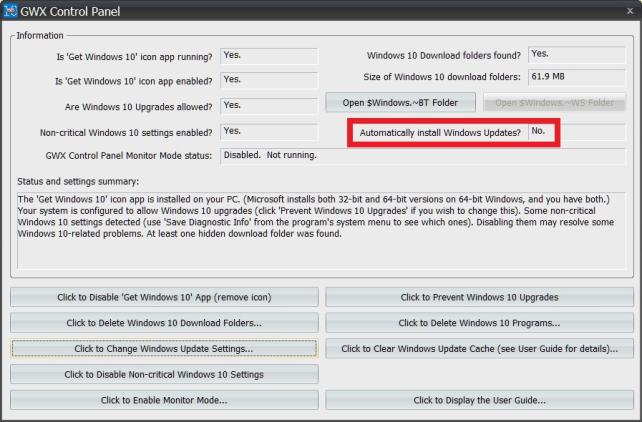This screenshot has height=422, width=642.
Task: Click 'Non-critical Windows 10 settings enabled?' label
Action: coord(126,133)
